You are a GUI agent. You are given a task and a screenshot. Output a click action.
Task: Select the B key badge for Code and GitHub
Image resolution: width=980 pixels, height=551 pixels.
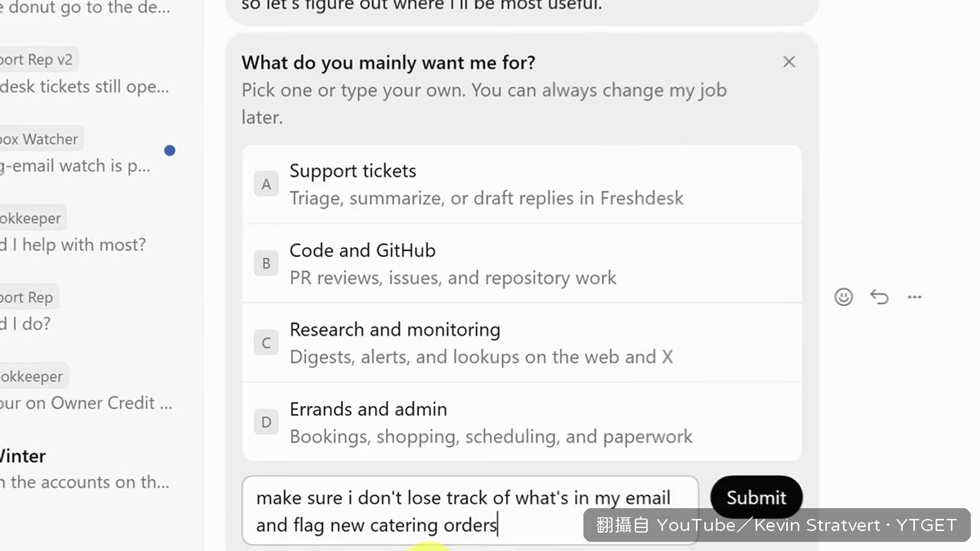point(266,263)
